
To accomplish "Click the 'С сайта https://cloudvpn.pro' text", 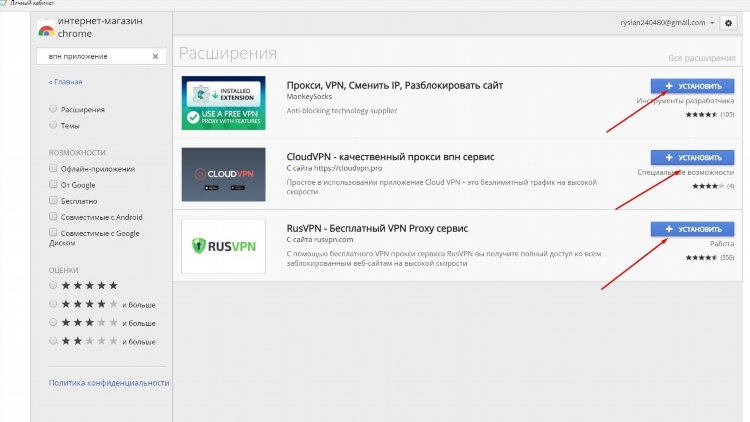I will tap(334, 168).
